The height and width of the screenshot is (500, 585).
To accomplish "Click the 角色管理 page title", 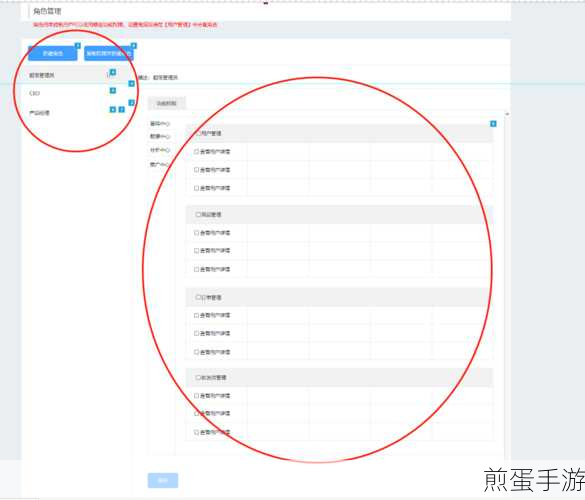I will click(x=47, y=11).
